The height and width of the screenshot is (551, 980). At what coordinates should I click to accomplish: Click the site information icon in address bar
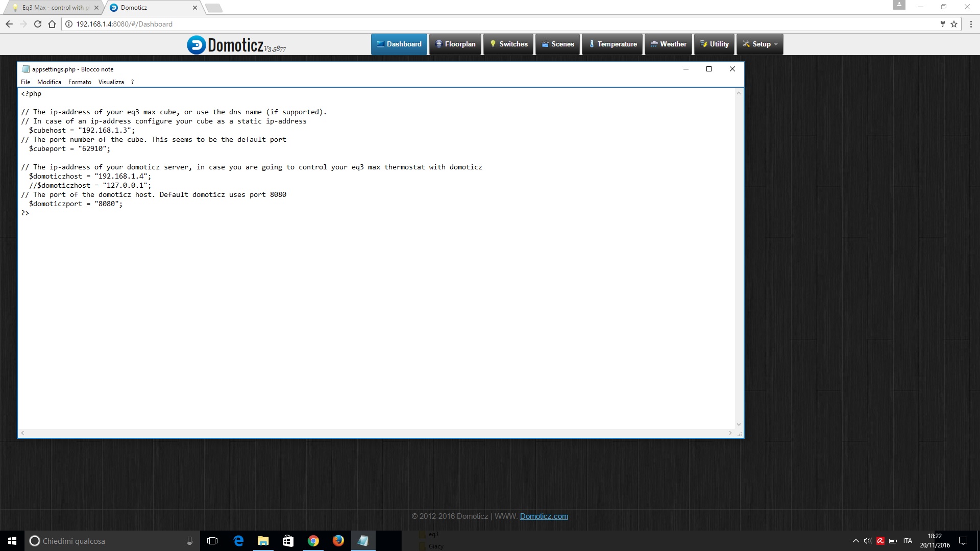[69, 24]
